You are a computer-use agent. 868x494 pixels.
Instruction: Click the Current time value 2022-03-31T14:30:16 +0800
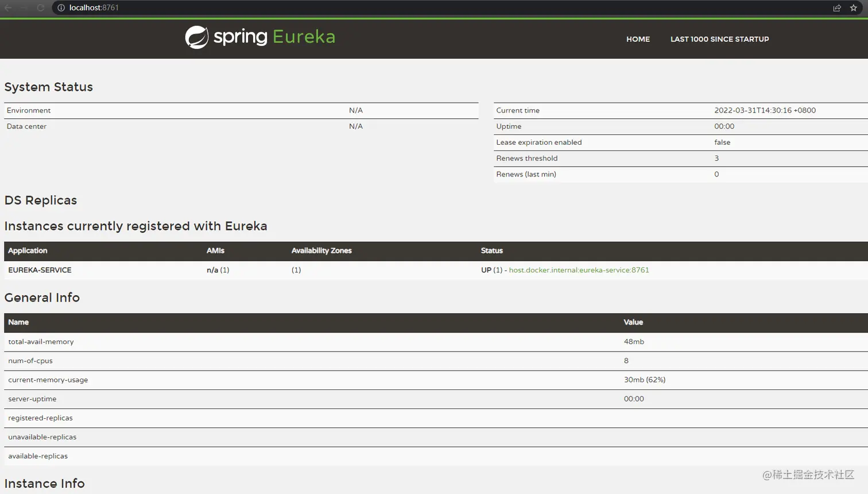click(x=765, y=110)
